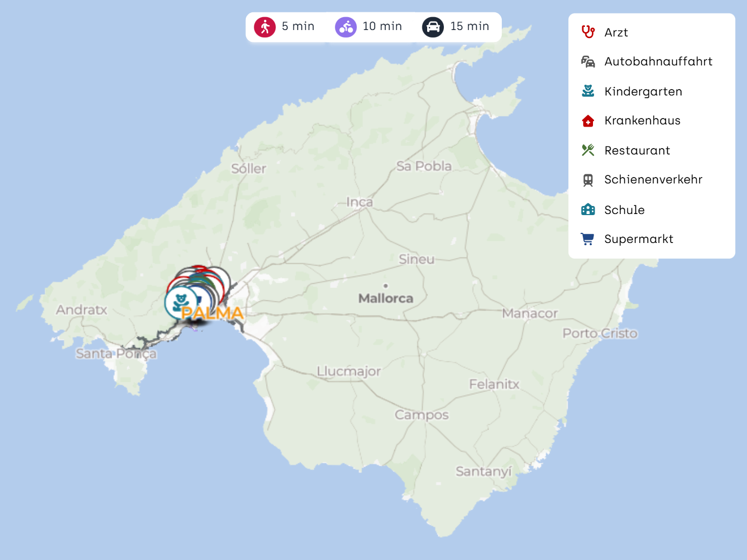Click the purple cycling icon

click(x=346, y=27)
